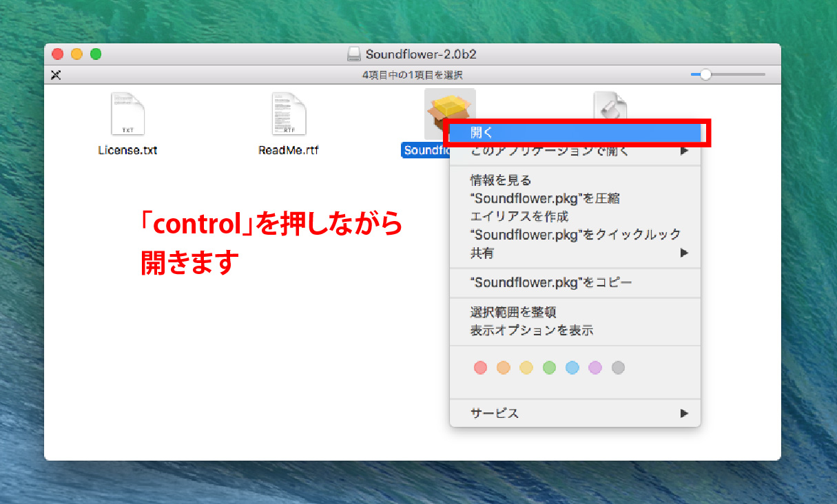Select "Soundflower.pkg"を圧縮 menu entry
Image resolution: width=837 pixels, height=504 pixels.
point(575,198)
